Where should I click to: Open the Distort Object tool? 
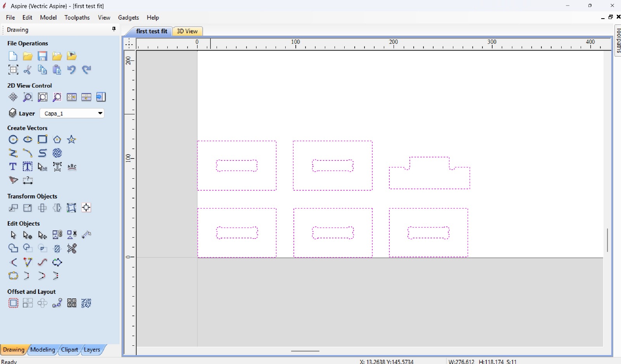tap(72, 208)
